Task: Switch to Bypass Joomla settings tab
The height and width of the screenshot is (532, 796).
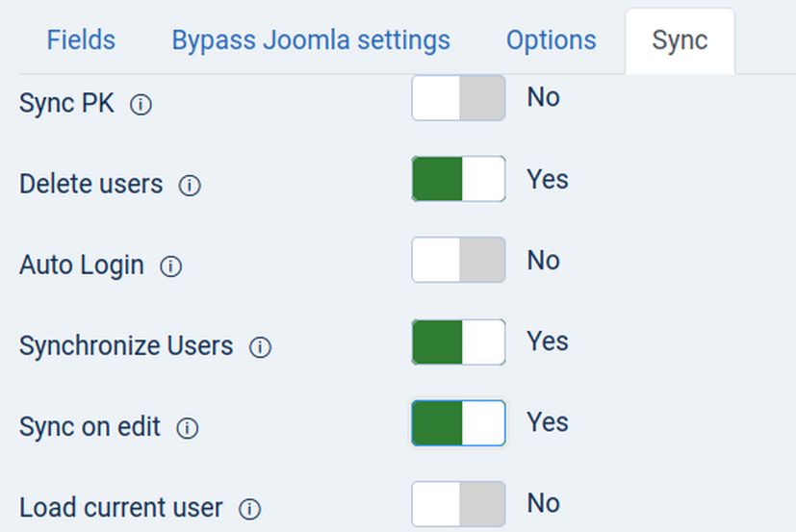Action: pyautogui.click(x=311, y=40)
